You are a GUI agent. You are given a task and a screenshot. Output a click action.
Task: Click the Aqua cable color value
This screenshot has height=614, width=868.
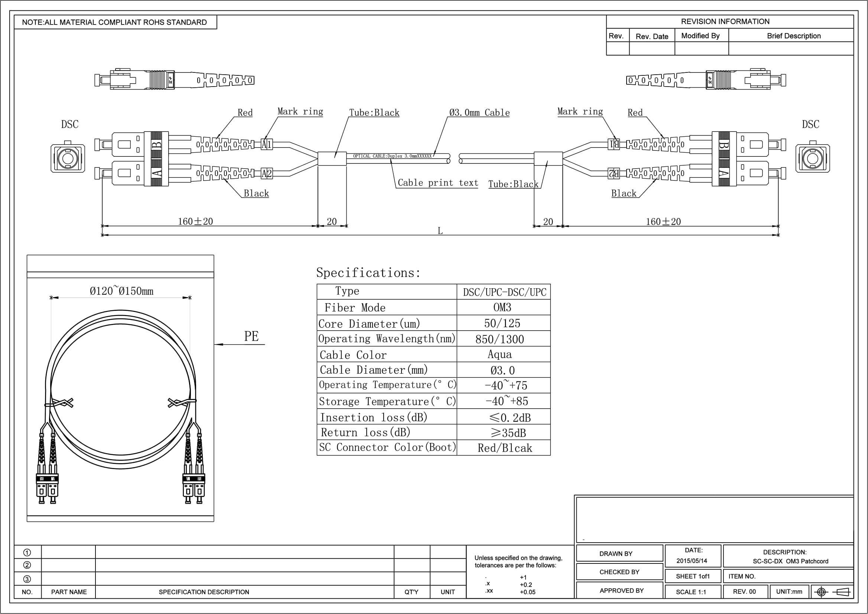tap(500, 354)
